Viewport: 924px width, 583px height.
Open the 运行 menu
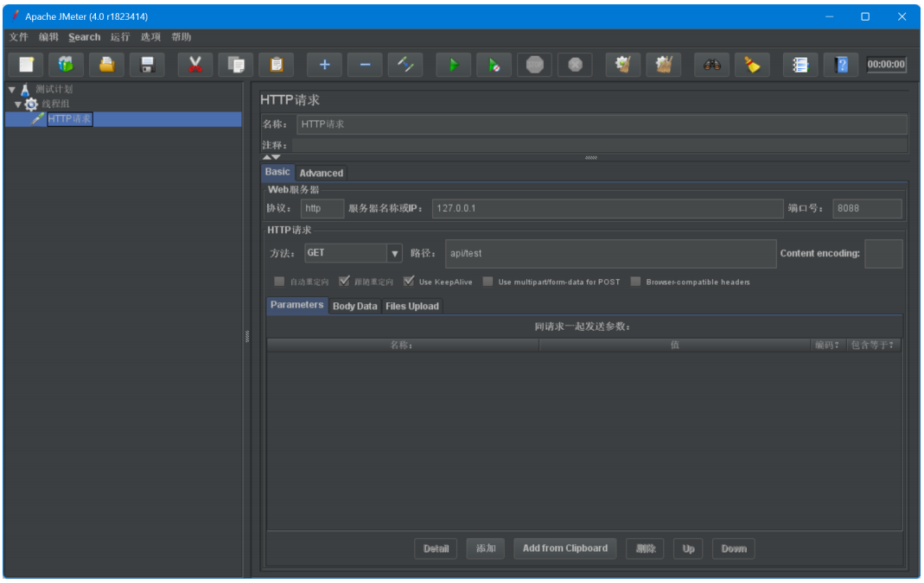coord(119,37)
